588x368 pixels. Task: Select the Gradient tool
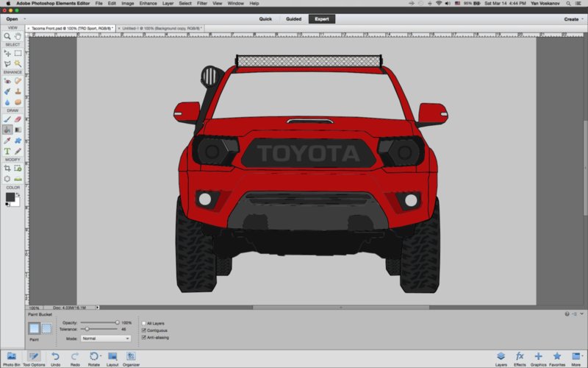point(18,130)
